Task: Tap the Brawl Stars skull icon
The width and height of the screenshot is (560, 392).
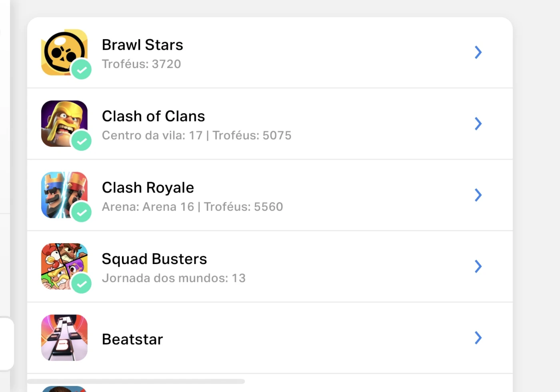Action: coord(64,52)
